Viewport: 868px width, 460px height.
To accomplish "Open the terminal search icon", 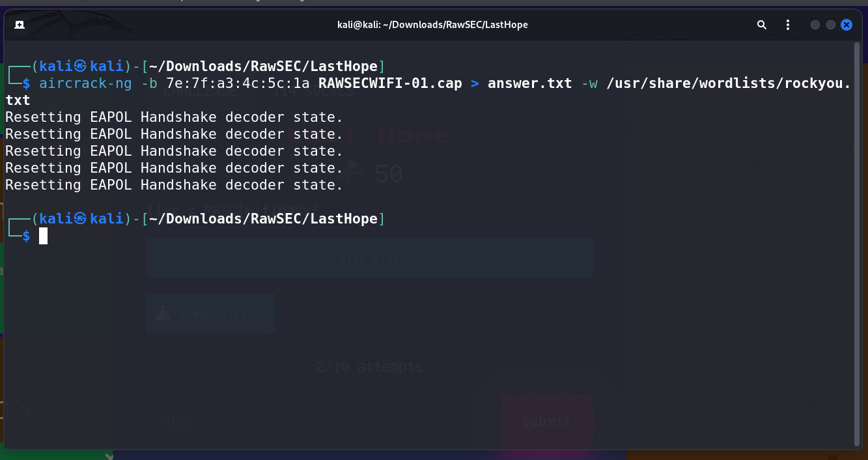I will click(762, 25).
